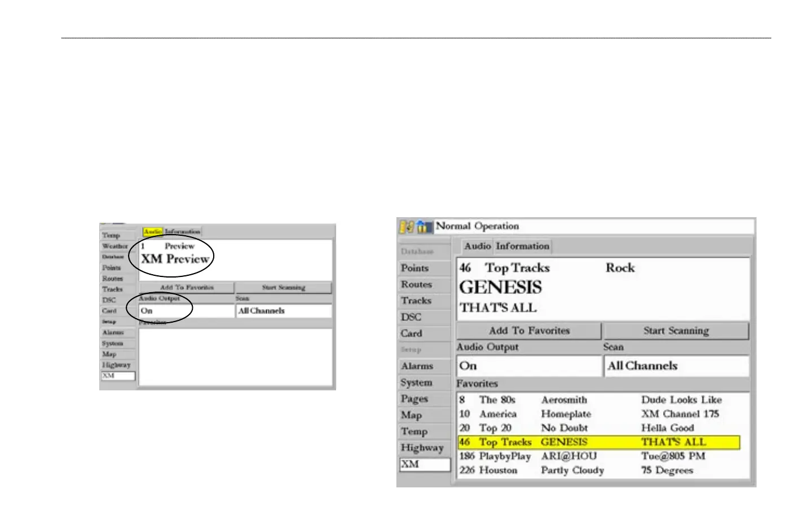The width and height of the screenshot is (812, 528).
Task: Select the yellow Audio sub tab in the small screen
Action: pyautogui.click(x=152, y=232)
